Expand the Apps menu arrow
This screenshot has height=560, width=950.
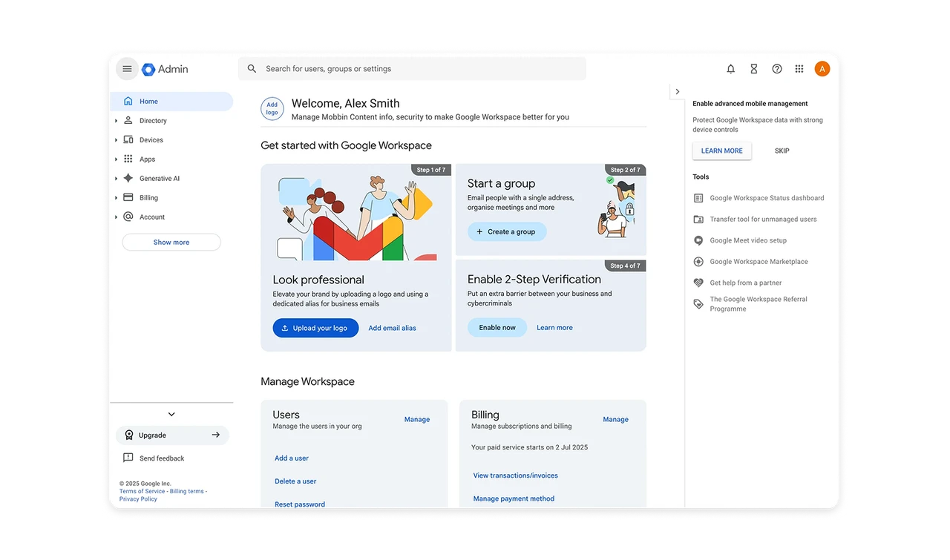[117, 159]
